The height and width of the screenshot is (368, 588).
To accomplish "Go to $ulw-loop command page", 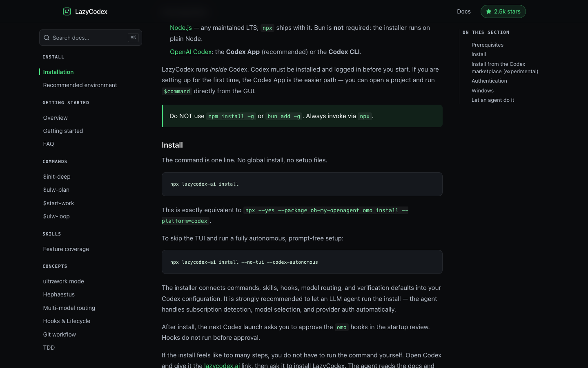I will (x=56, y=216).
